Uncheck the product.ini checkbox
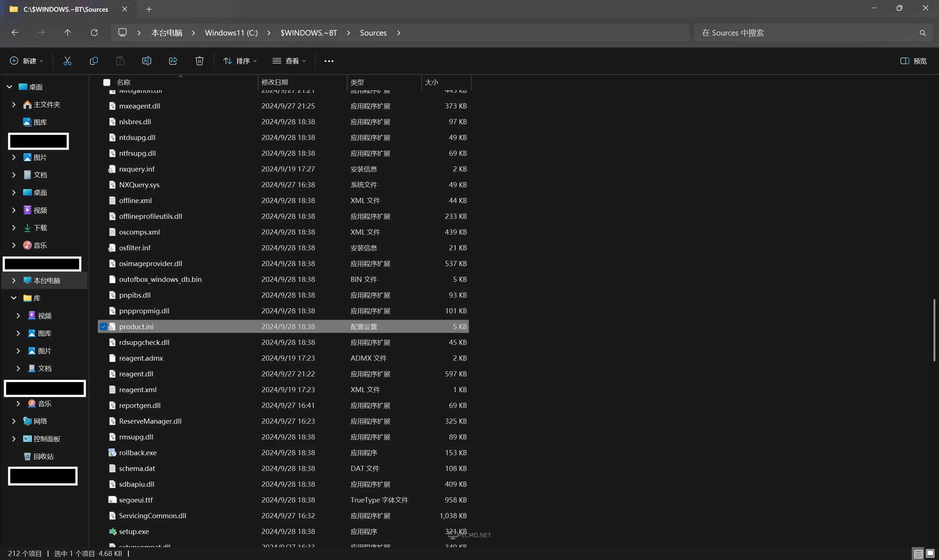 103,327
